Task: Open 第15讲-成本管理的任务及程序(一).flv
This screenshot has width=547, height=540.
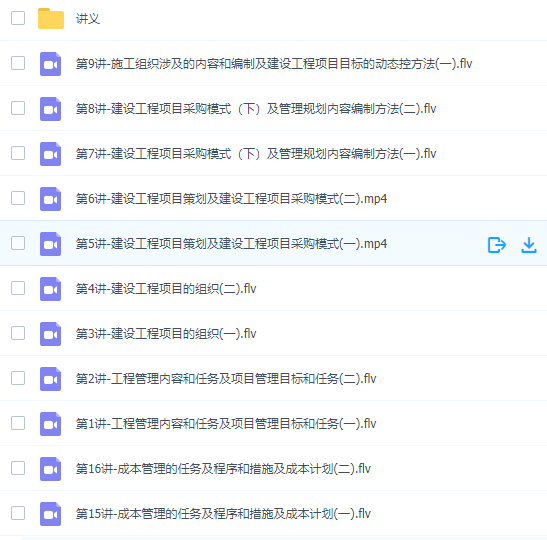Action: tap(223, 513)
